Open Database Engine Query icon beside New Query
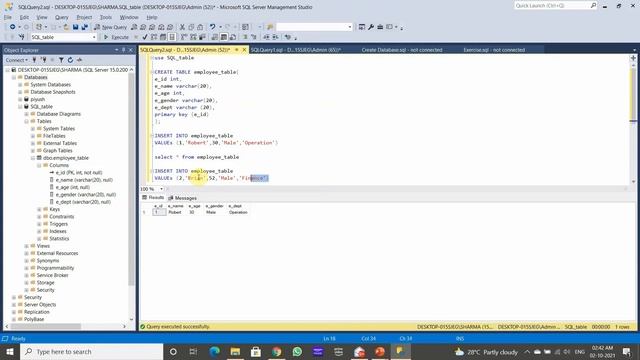640x360 pixels. (134, 27)
